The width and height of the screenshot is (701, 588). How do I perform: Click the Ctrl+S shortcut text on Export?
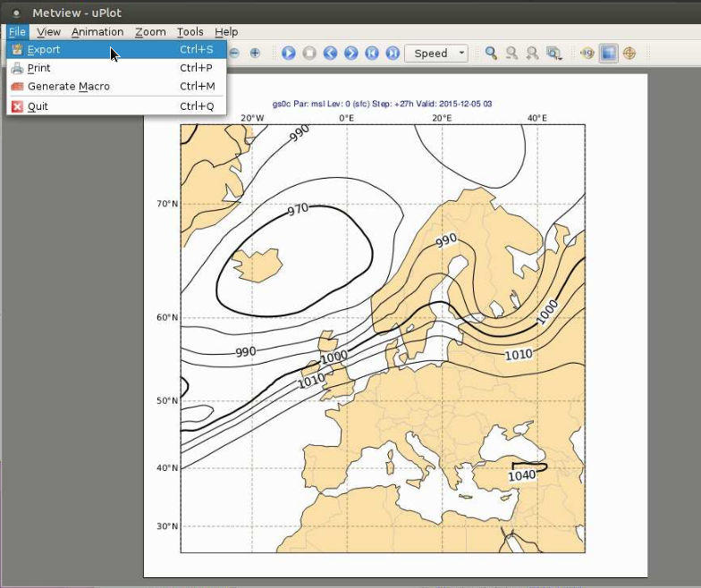coord(197,50)
